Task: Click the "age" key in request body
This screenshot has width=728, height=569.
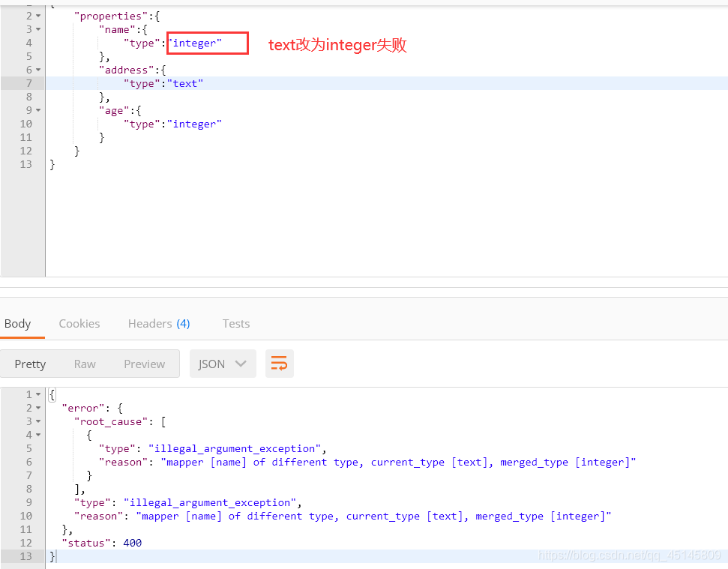Action: pos(114,110)
